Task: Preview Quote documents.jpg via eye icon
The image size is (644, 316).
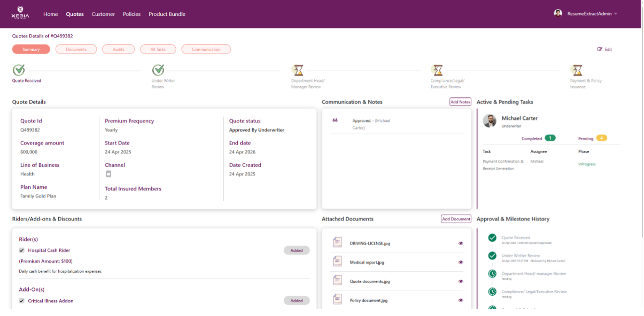Action: 461,281
